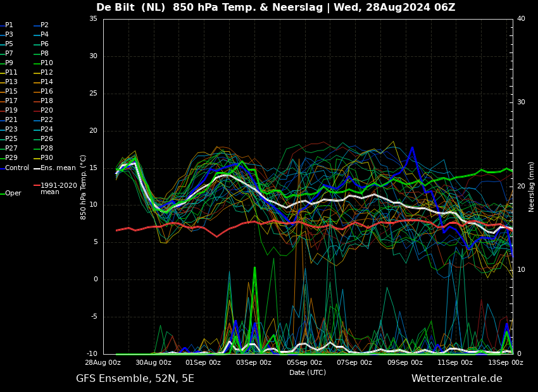Image resolution: width=538 pixels, height=392 pixels.
Task: Click the 28Aug 00z axis label
Action: (103, 362)
